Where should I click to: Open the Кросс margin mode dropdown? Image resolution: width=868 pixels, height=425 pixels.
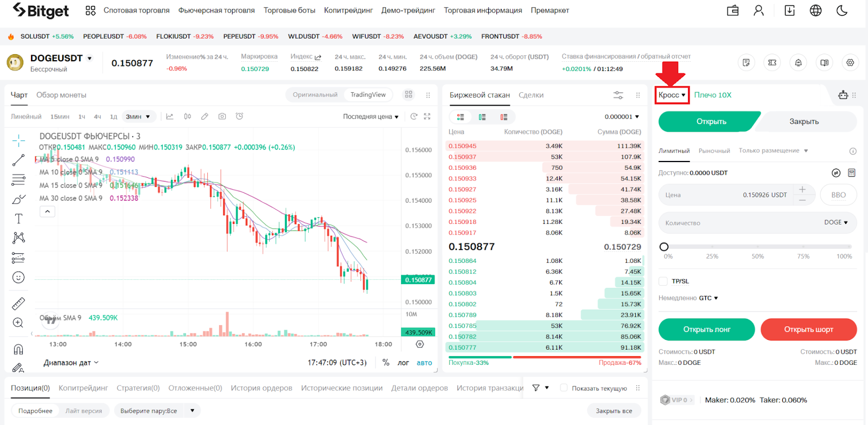point(672,95)
